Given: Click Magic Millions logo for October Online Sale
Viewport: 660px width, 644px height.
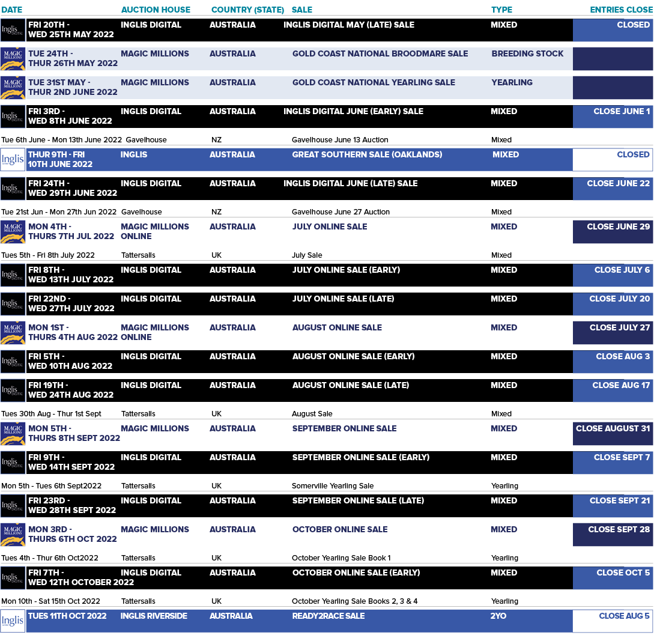Looking at the screenshot, I should pos(13,535).
